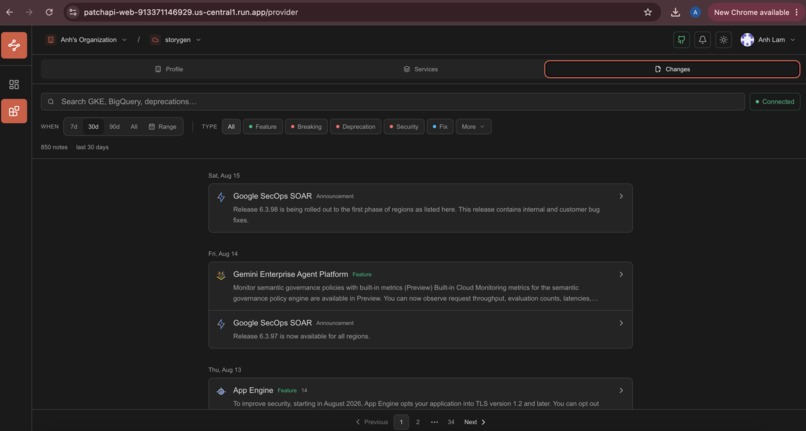Open the Chrome three-dot menu

coord(797,12)
